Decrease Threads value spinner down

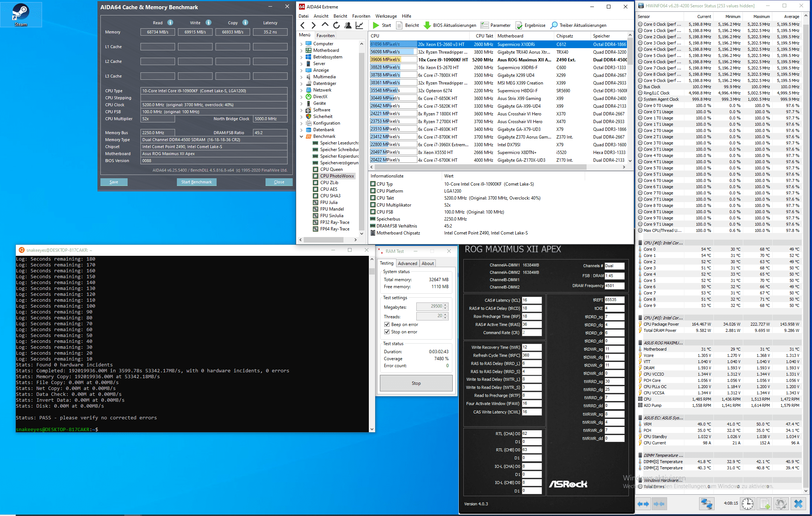coord(446,318)
